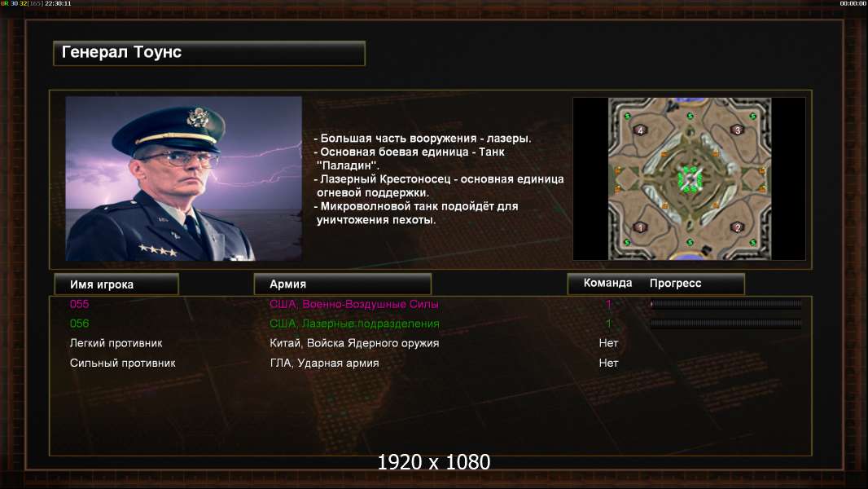Click the General Townes portrait image

184,178
